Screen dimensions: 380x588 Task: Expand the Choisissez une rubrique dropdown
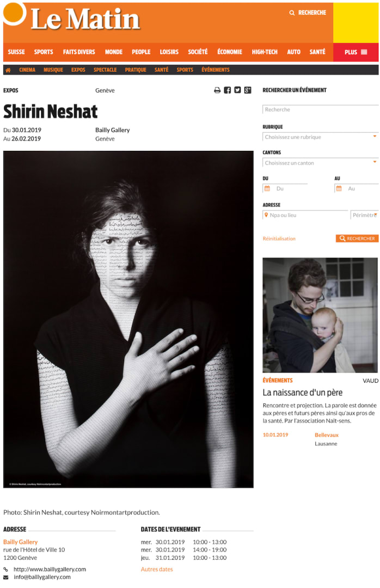click(x=320, y=137)
